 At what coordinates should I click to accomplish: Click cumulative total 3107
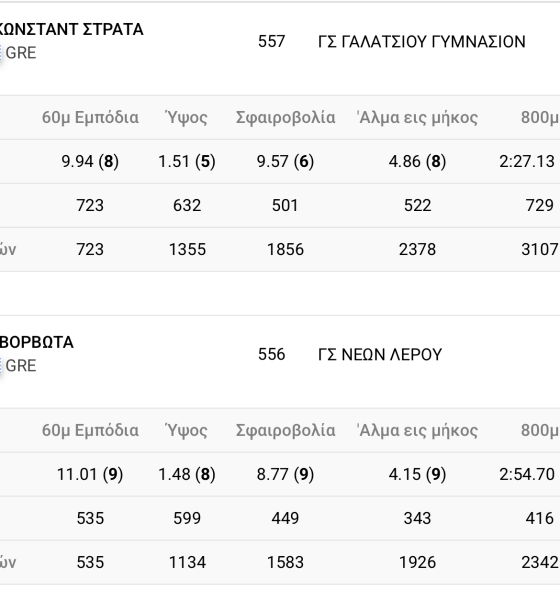(x=540, y=249)
